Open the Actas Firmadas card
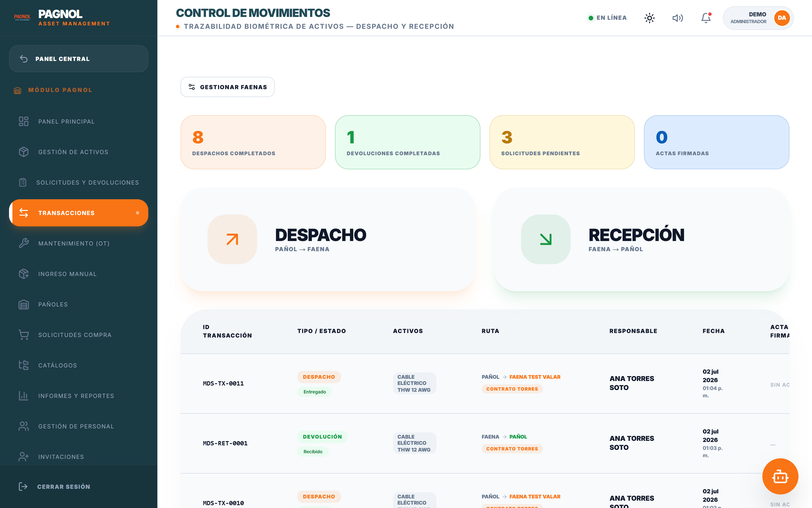The width and height of the screenshot is (812, 508). coord(716,142)
